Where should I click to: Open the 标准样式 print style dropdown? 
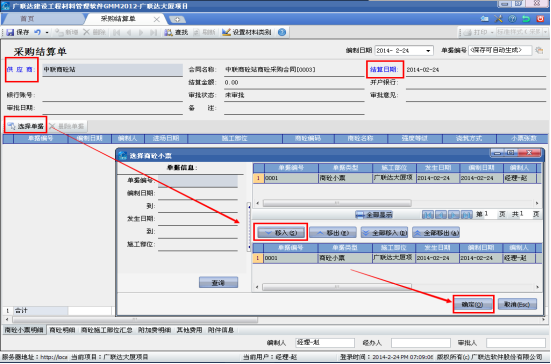(545, 32)
